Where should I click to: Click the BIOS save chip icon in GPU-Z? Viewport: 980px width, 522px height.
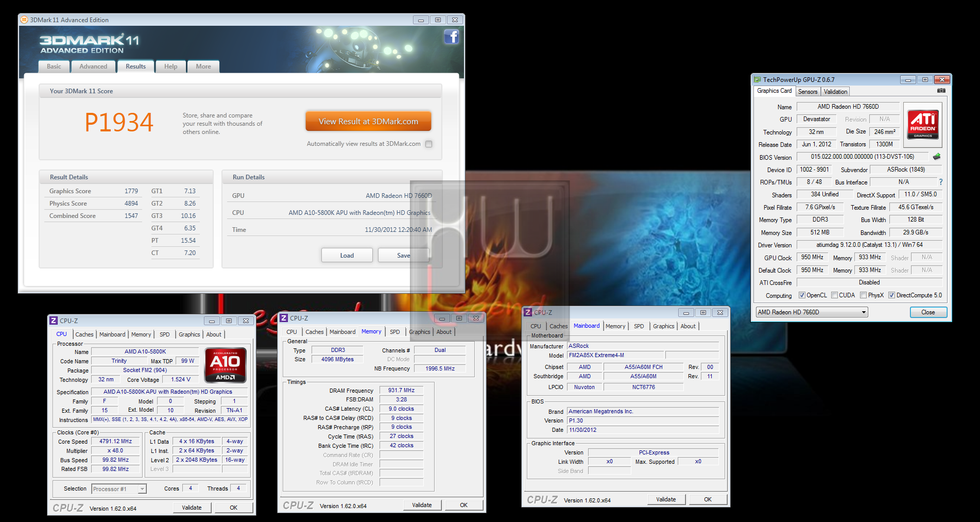937,156
